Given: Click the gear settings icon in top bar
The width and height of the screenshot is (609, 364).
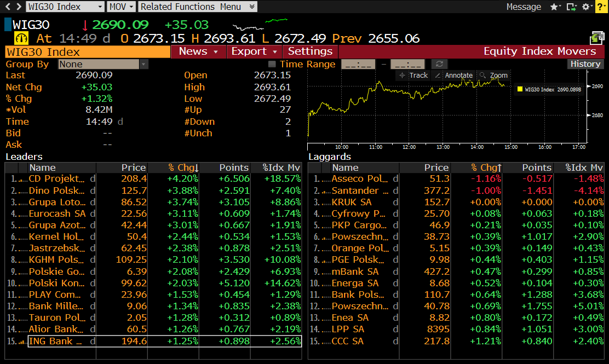Looking at the screenshot, I should 586,7.
